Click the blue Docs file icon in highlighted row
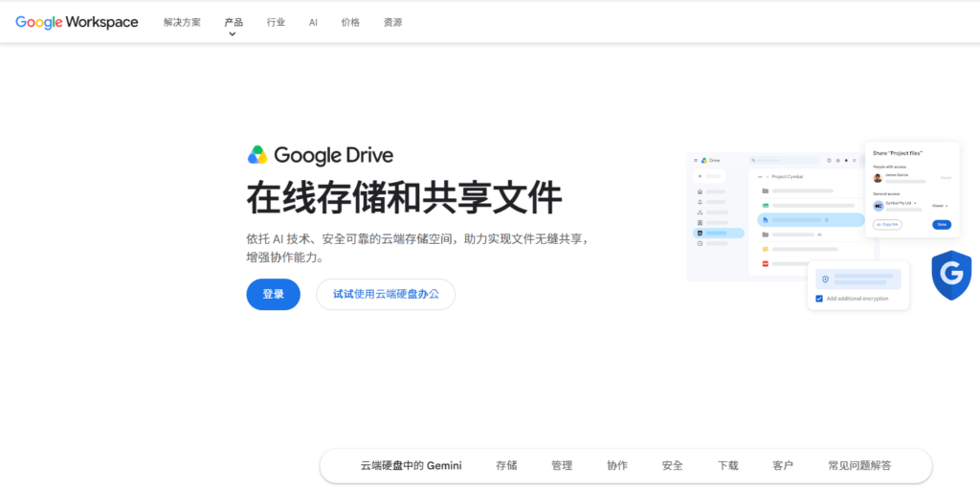The height and width of the screenshot is (491, 980). 766,220
